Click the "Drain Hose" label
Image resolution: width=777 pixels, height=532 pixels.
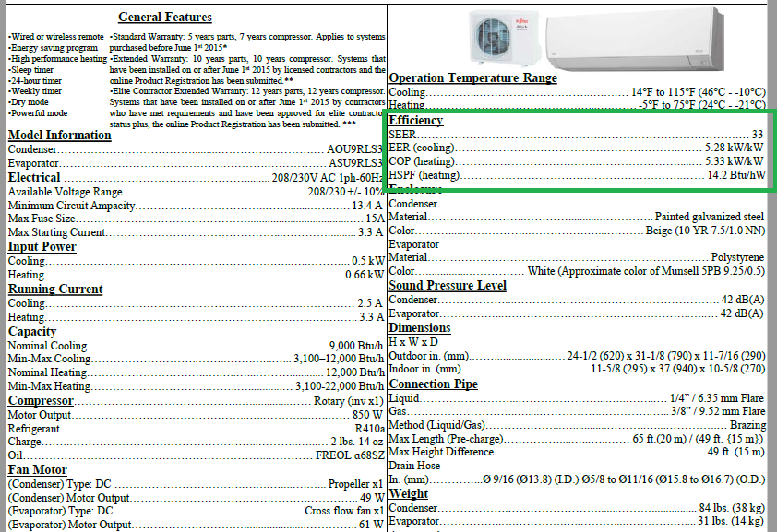pyautogui.click(x=414, y=466)
